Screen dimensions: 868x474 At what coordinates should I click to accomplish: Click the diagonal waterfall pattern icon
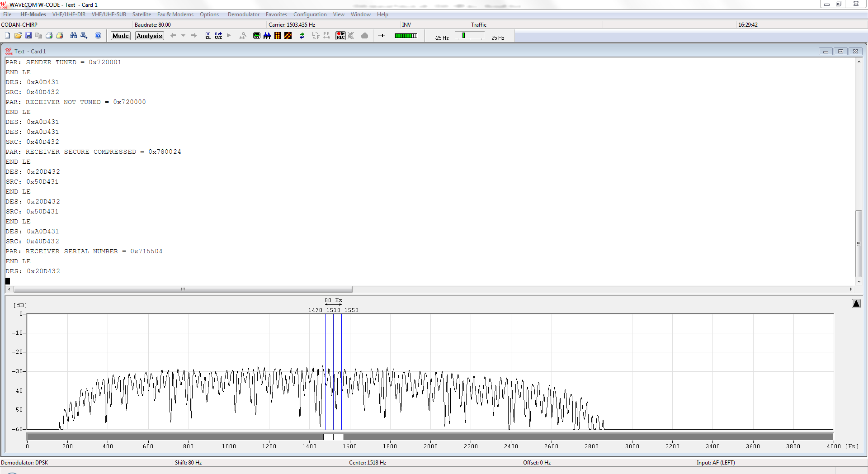(x=288, y=36)
